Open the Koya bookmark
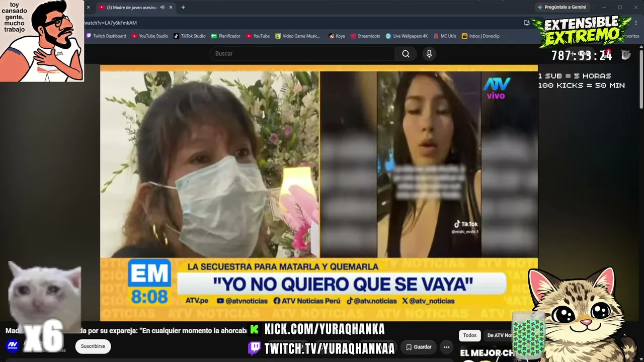Viewport: 644px width, 362px height. click(x=337, y=36)
